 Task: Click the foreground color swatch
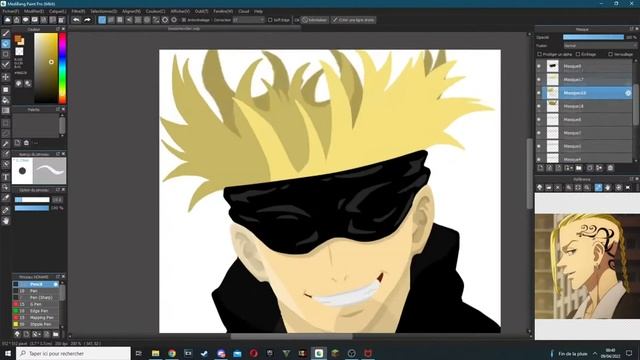click(18, 39)
